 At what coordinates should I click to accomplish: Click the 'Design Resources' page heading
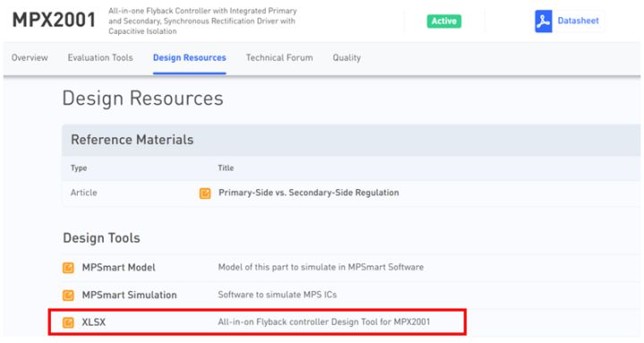(143, 99)
